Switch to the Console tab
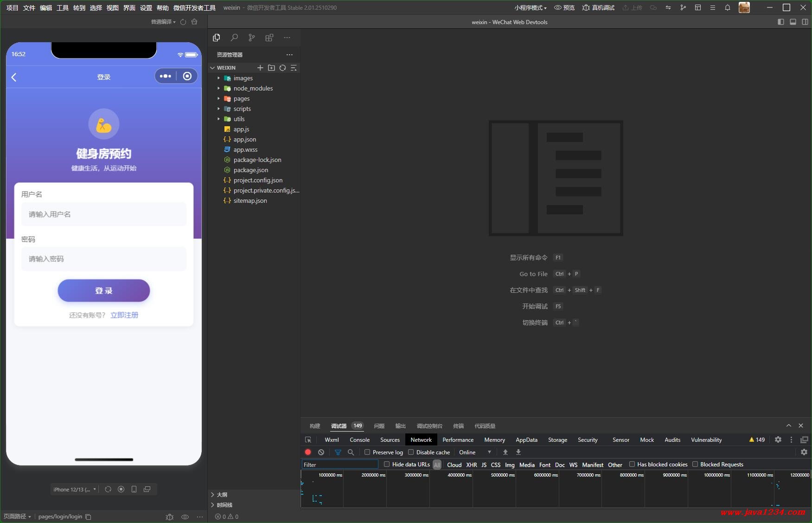The height and width of the screenshot is (523, 812). coord(359,439)
